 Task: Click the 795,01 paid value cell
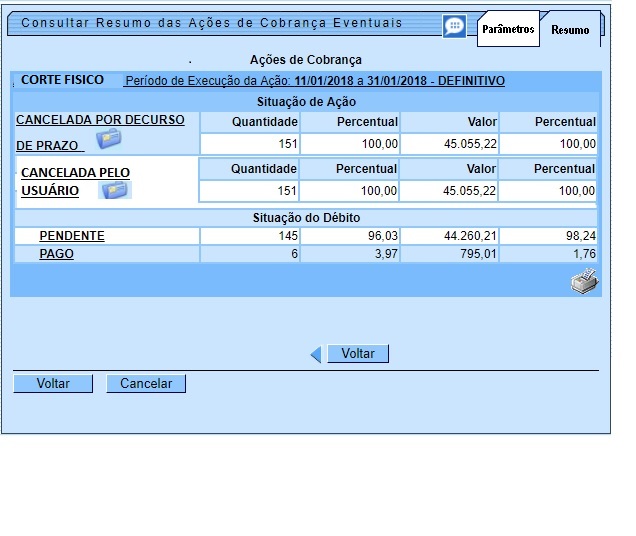pos(449,254)
